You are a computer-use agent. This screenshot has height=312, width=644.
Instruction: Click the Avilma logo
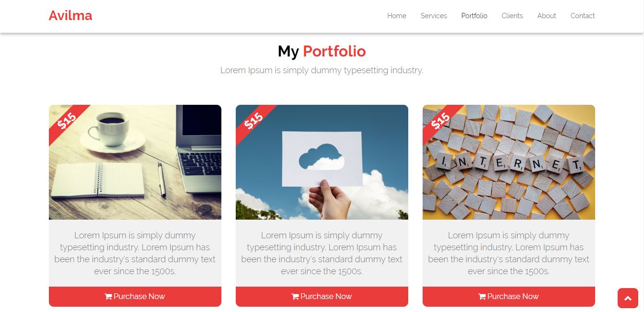pos(70,16)
